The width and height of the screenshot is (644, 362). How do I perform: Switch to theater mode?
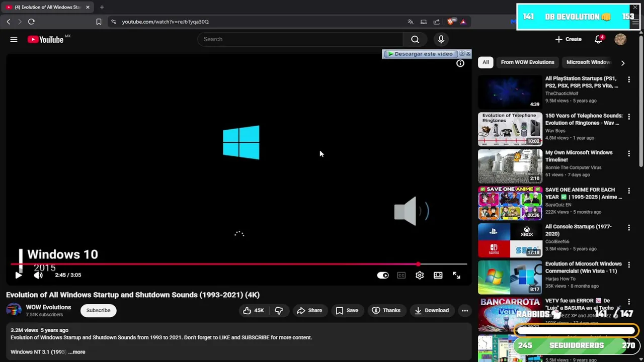(x=438, y=275)
